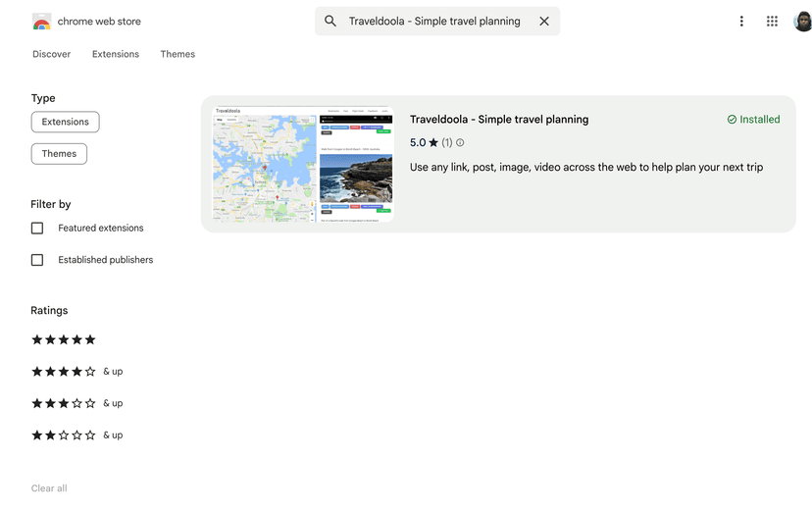Open the Google apps grid launcher
This screenshot has width=812, height=512.
[772, 22]
